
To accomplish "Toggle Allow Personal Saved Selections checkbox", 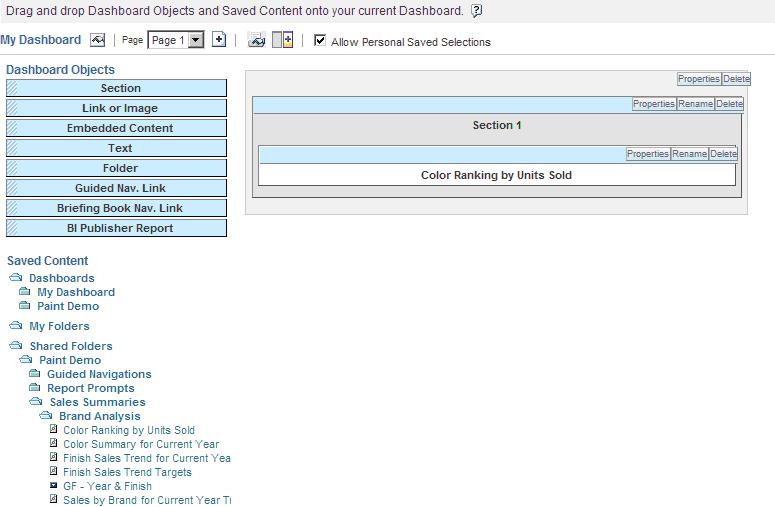I will 320,41.
